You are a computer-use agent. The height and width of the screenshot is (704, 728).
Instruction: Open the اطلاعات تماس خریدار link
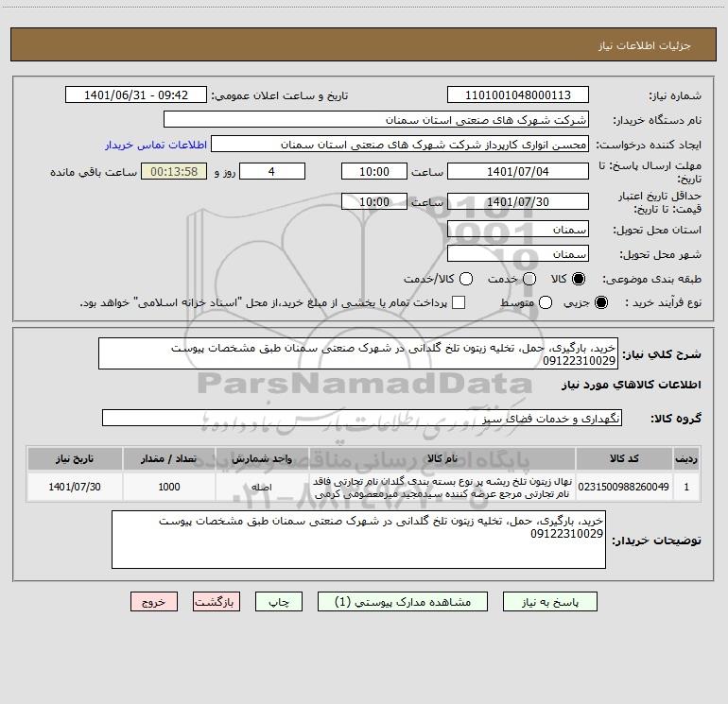[156, 145]
